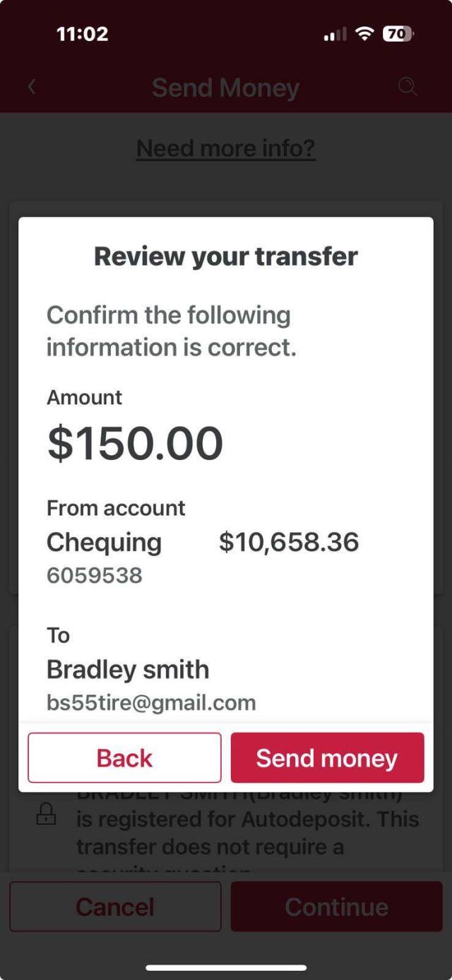The width and height of the screenshot is (452, 980).
Task: Open the Need more info? link
Action: [x=226, y=148]
